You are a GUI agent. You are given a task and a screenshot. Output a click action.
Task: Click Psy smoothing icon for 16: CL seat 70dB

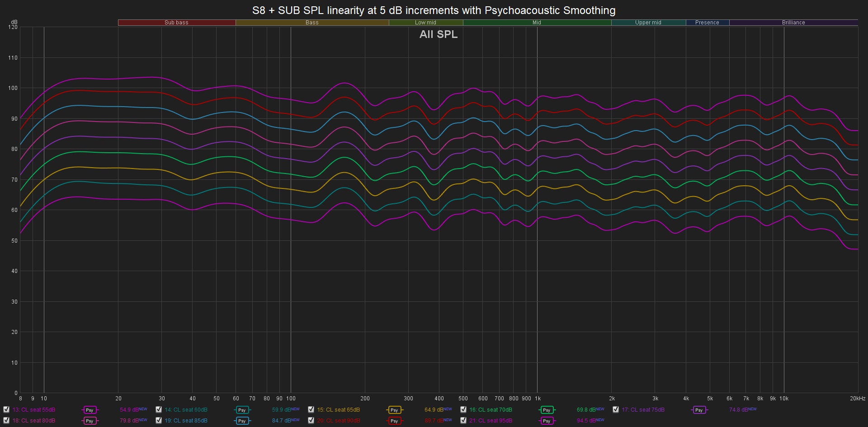tap(547, 410)
